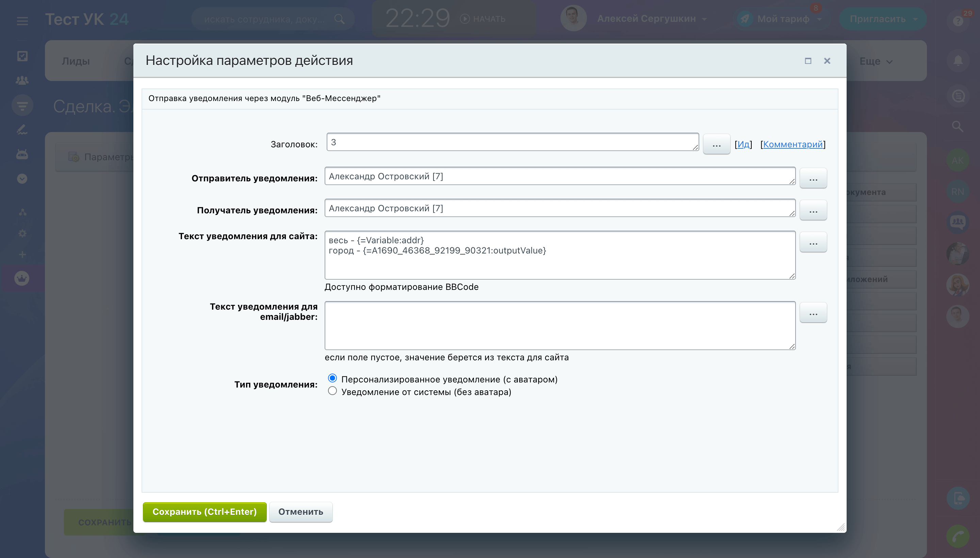The height and width of the screenshot is (558, 980).
Task: Click the crown icon in left sidebar
Action: point(22,279)
